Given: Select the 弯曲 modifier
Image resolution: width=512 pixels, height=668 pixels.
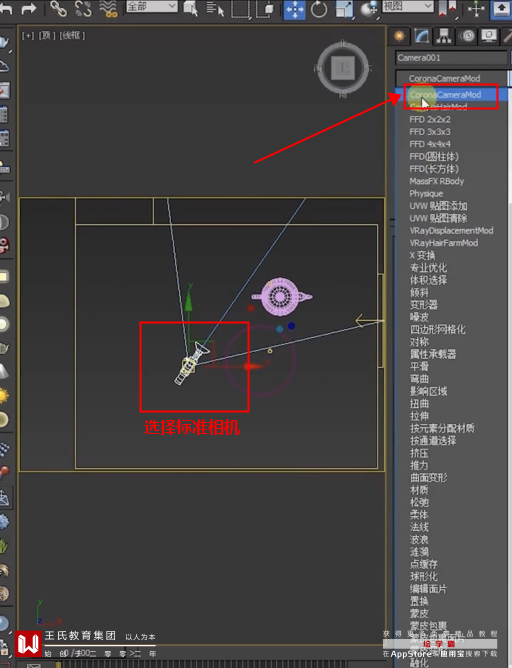Looking at the screenshot, I should click(x=419, y=379).
